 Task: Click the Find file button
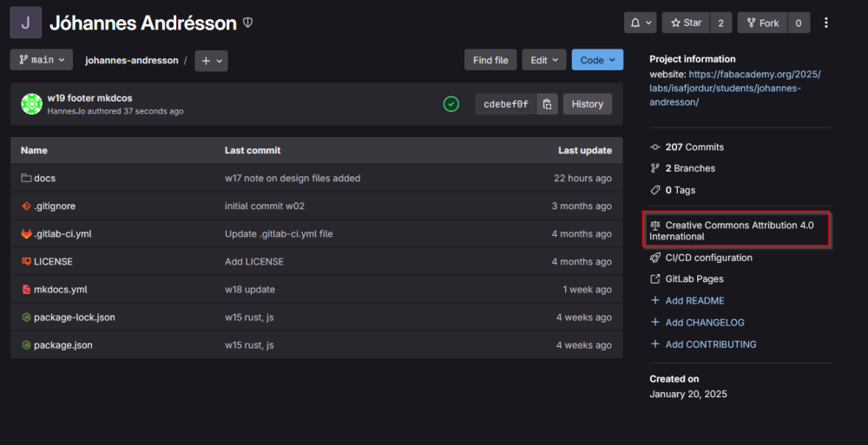pos(490,60)
